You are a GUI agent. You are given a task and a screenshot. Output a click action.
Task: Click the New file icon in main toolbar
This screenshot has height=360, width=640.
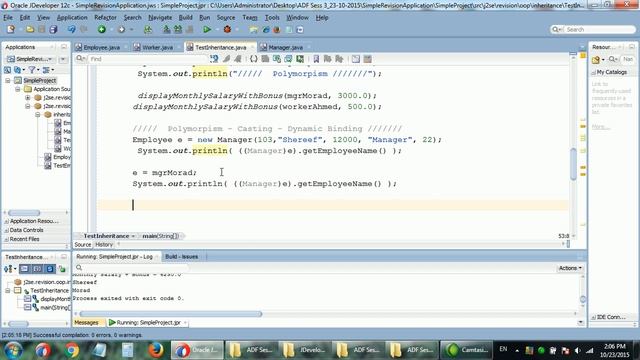[11, 29]
